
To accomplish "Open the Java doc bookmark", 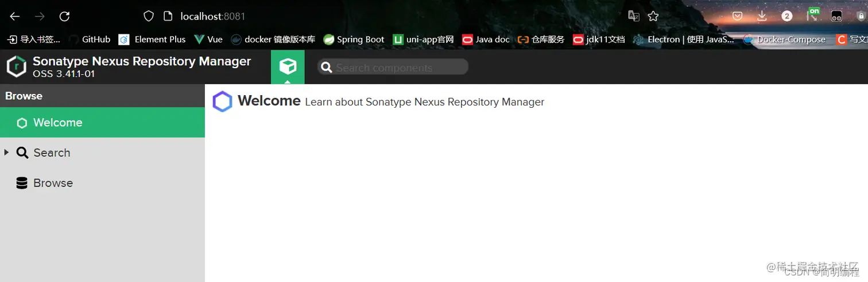I will pos(486,40).
